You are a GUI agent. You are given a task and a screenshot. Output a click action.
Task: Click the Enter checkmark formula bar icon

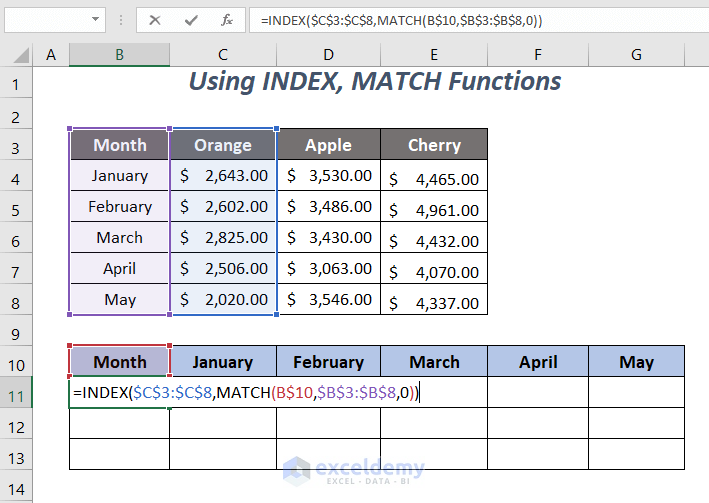(x=191, y=20)
